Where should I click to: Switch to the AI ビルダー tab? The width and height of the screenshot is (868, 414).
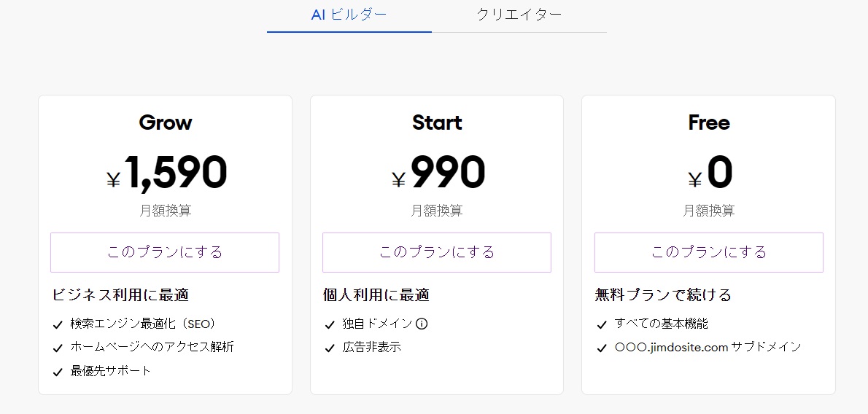349,15
